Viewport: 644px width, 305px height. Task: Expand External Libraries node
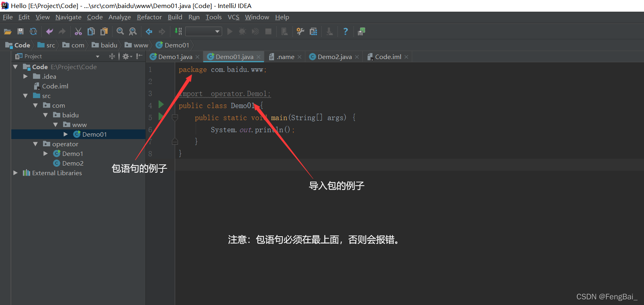(x=15, y=173)
